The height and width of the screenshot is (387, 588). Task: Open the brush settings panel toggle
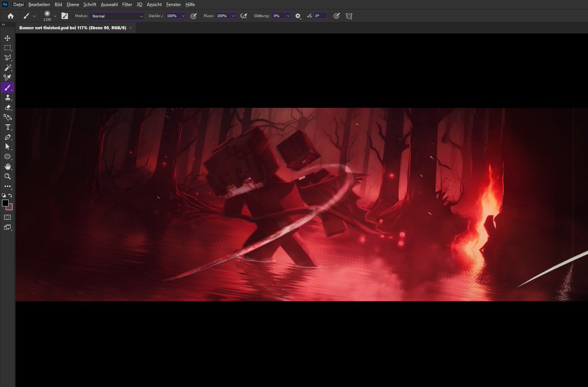click(x=65, y=16)
